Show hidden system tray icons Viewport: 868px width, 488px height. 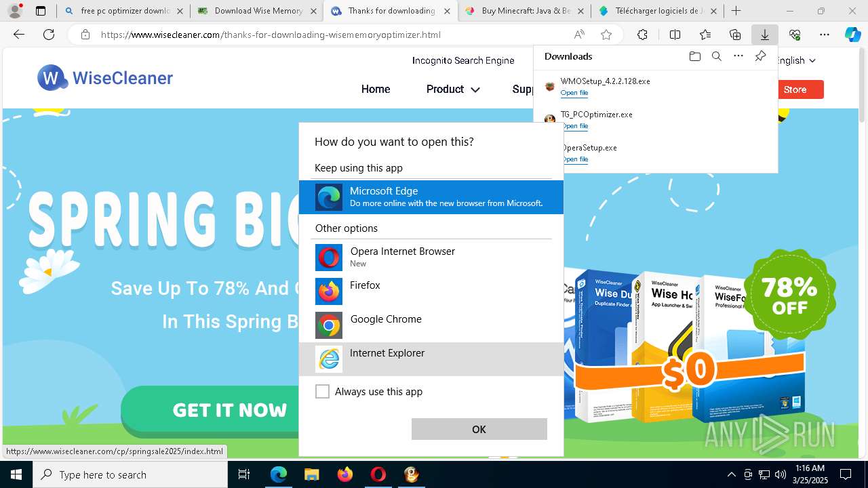731,474
